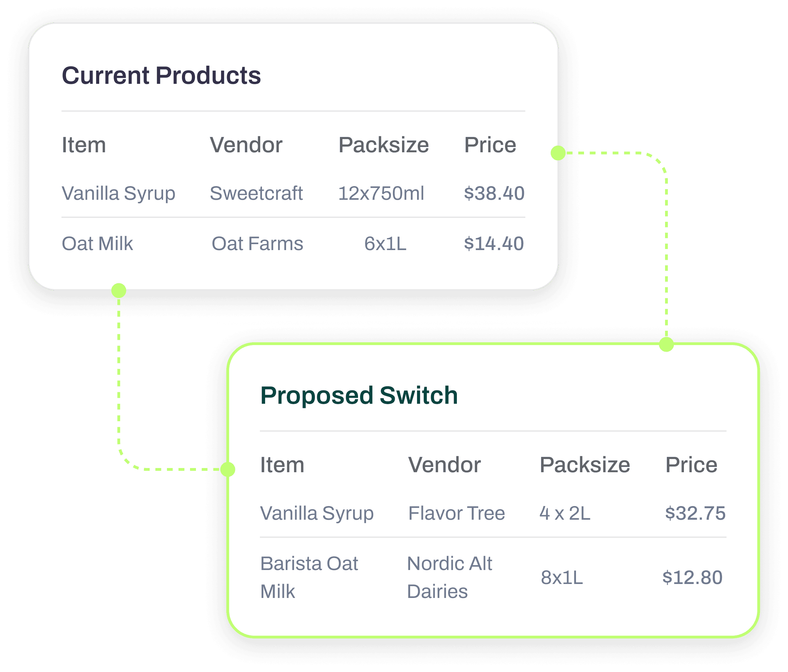The image size is (788, 672).
Task: Select the Current Products heading
Action: tap(161, 75)
